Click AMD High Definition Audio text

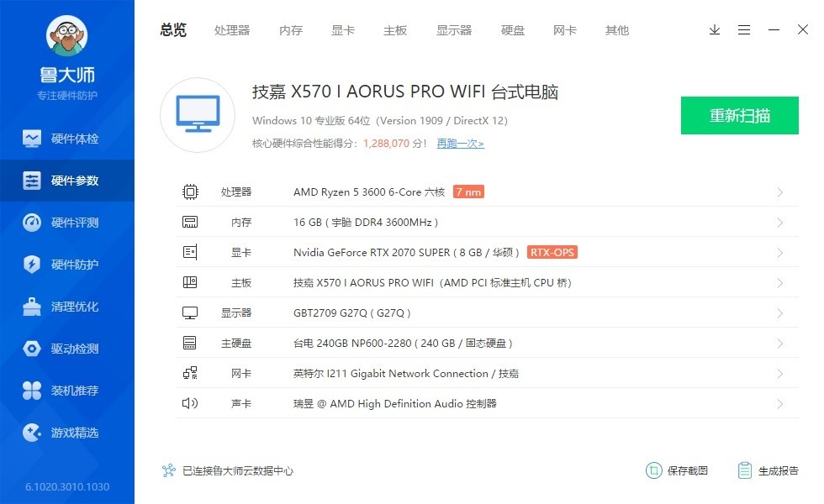point(396,404)
